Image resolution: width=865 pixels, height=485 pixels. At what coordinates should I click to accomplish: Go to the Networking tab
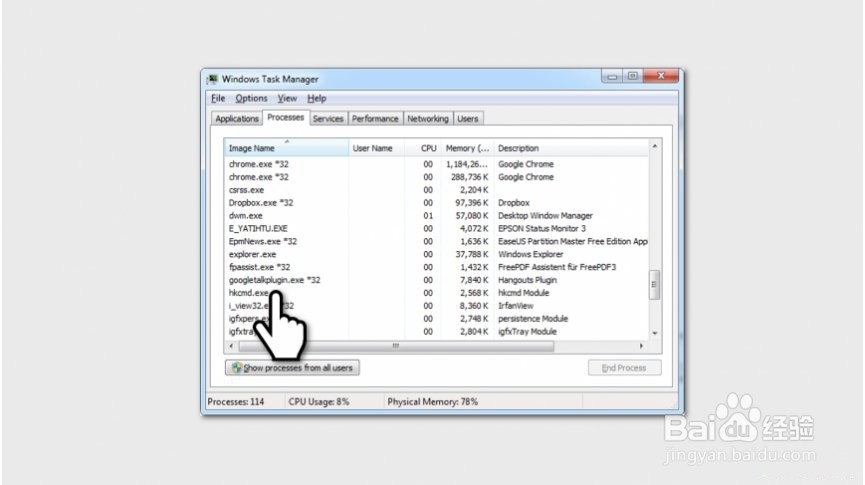(428, 119)
